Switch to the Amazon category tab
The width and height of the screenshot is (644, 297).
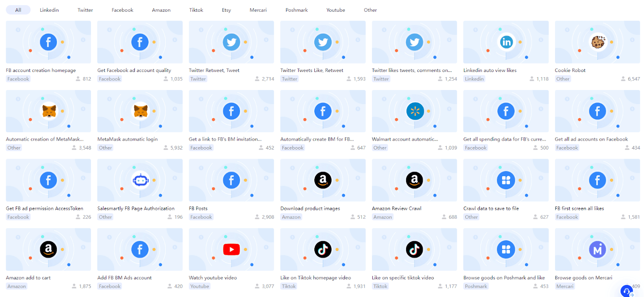(x=161, y=10)
